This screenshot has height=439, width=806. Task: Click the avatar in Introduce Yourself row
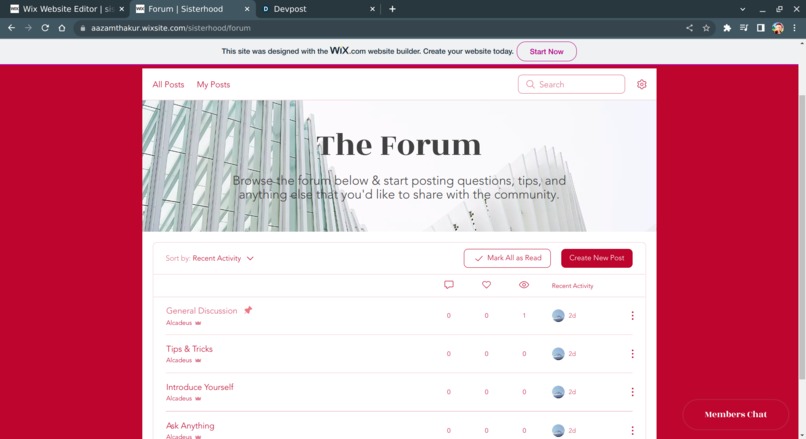[x=558, y=392]
